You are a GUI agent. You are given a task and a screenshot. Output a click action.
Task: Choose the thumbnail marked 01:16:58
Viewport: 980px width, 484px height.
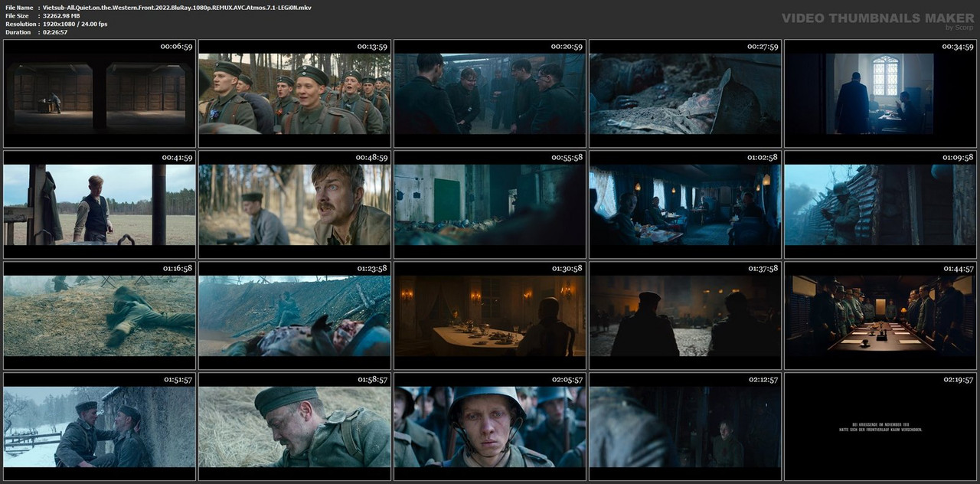[x=100, y=316]
